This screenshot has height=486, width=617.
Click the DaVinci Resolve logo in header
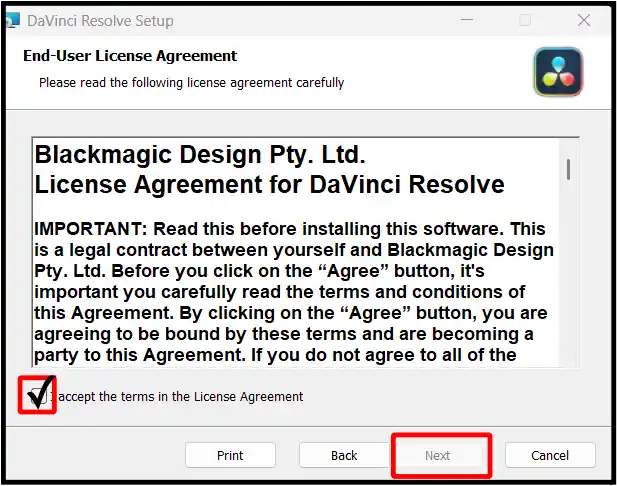[x=558, y=71]
